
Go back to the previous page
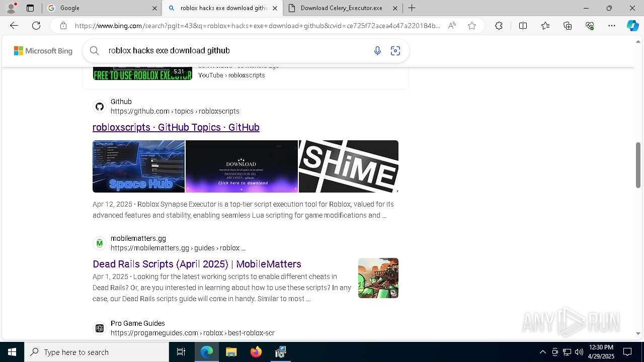click(x=14, y=26)
